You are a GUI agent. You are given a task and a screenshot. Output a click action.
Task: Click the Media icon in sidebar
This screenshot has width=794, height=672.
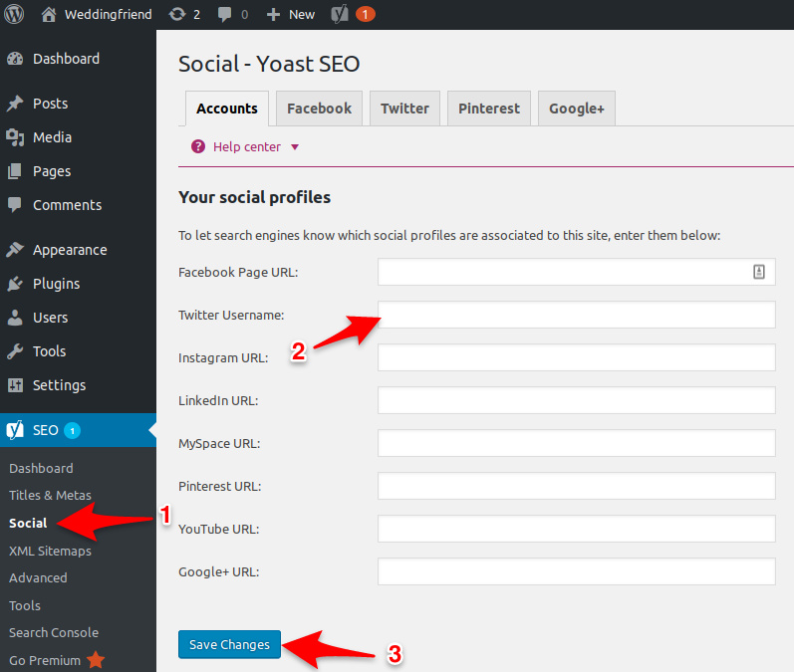tap(15, 137)
